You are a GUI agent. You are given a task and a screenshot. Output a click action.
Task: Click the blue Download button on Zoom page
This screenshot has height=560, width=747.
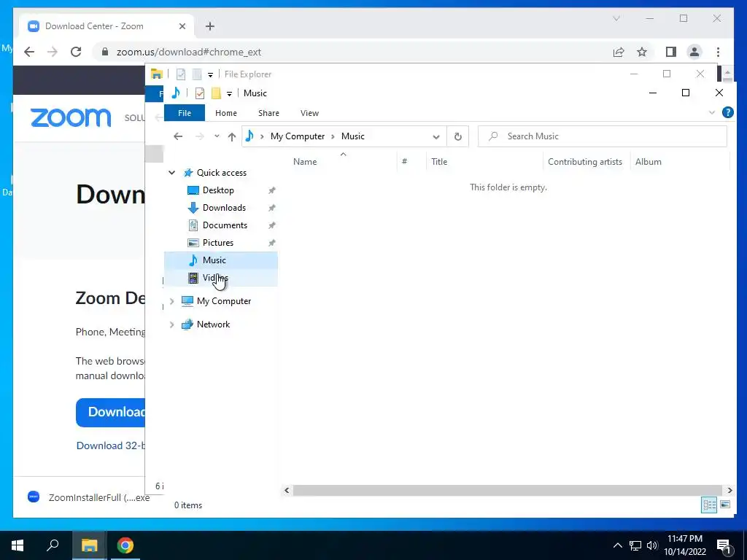[x=111, y=413]
